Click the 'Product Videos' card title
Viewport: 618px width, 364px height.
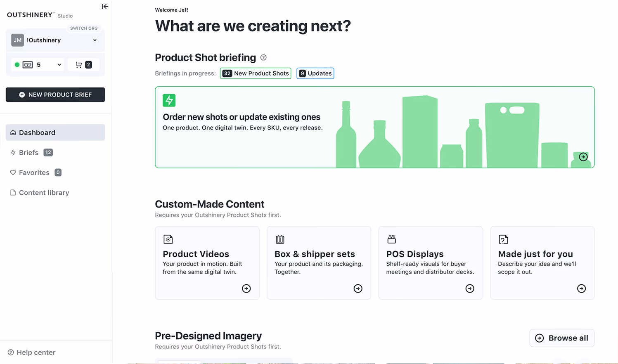pyautogui.click(x=196, y=254)
